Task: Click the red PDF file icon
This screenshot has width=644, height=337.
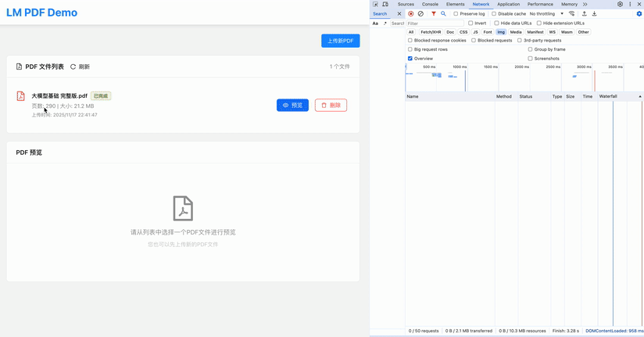Action: click(x=20, y=95)
